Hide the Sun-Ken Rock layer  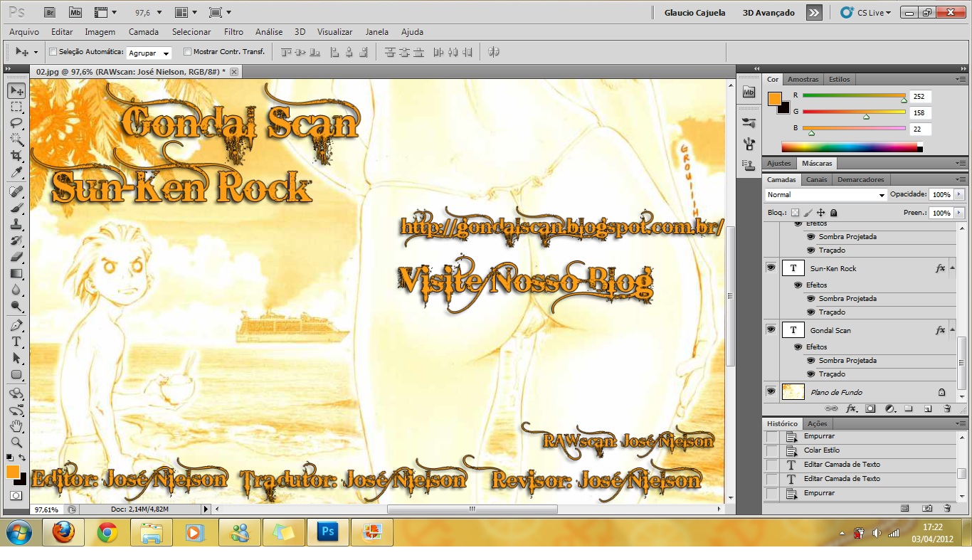pyautogui.click(x=771, y=268)
